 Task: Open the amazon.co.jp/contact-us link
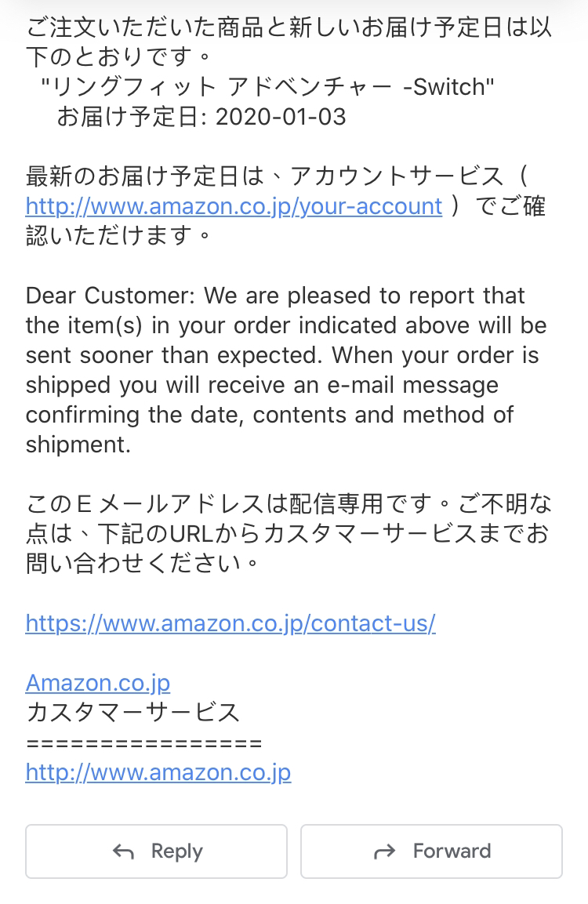click(x=230, y=623)
